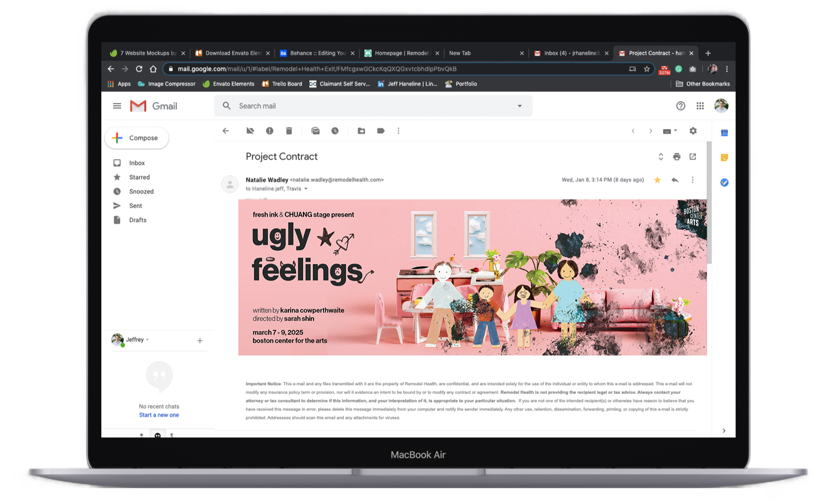Open the Envato Elements bookmark
Image resolution: width=835 pixels, height=504 pixels.
(229, 84)
